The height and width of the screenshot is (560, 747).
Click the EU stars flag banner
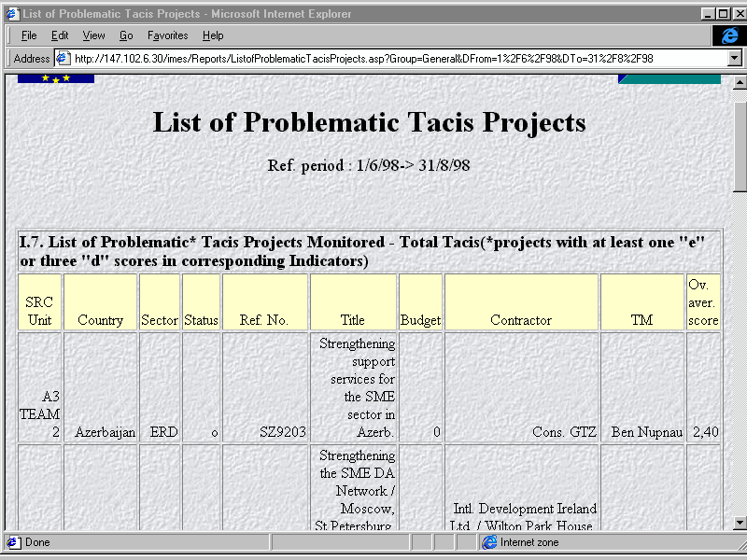point(56,78)
